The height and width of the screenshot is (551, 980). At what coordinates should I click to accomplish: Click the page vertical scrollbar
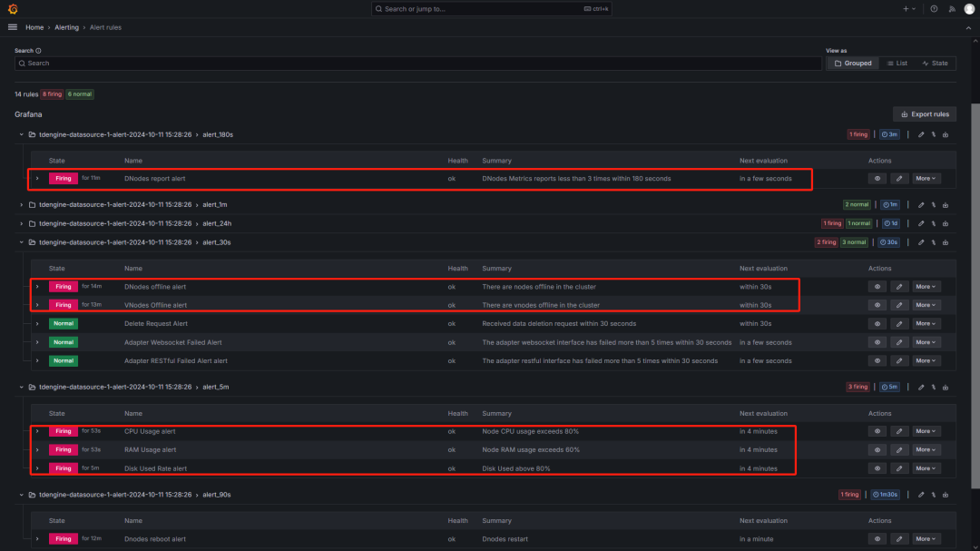975,296
